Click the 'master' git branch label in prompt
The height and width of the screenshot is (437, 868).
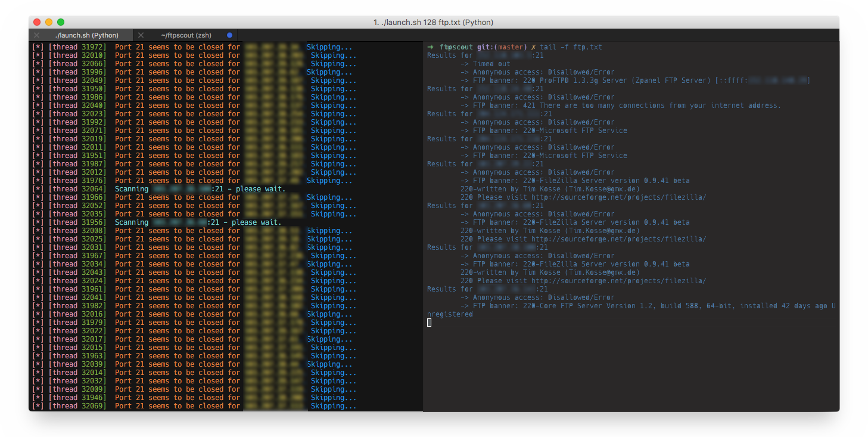(511, 47)
